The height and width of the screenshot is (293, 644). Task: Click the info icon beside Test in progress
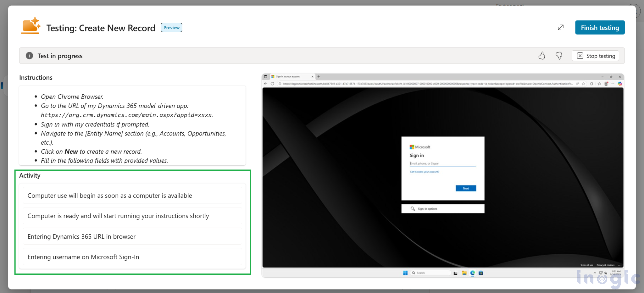[x=29, y=56]
